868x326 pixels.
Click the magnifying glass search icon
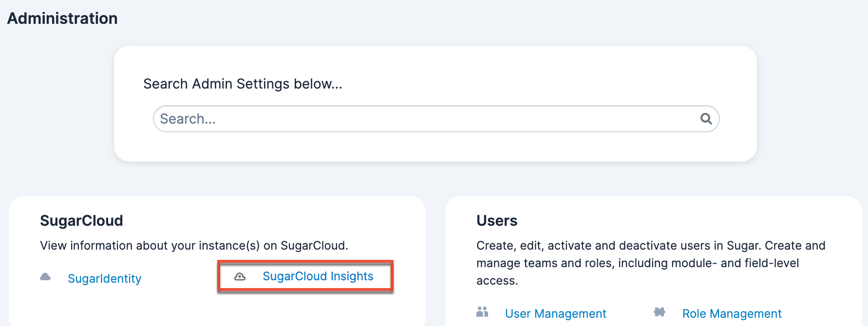click(706, 118)
